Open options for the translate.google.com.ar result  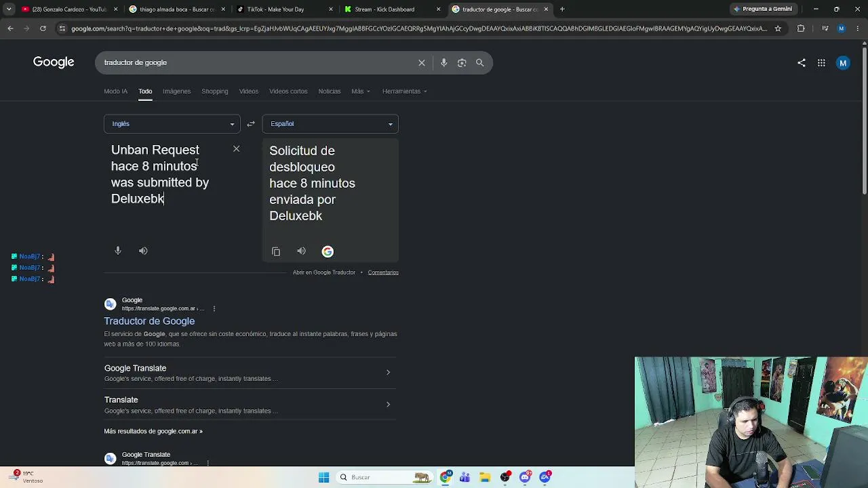point(214,309)
